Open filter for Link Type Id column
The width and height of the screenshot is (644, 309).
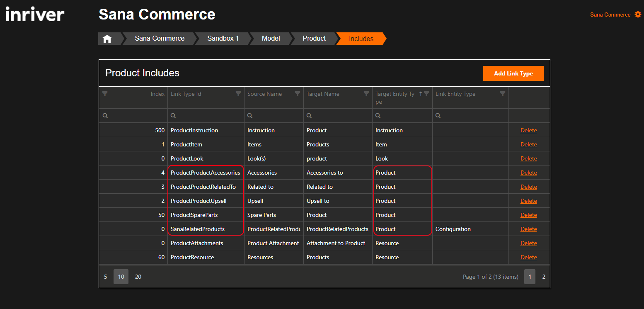238,94
